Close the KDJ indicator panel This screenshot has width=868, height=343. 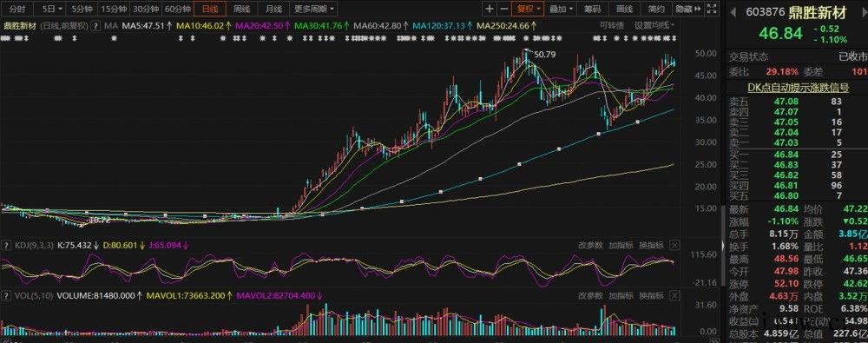coord(674,245)
